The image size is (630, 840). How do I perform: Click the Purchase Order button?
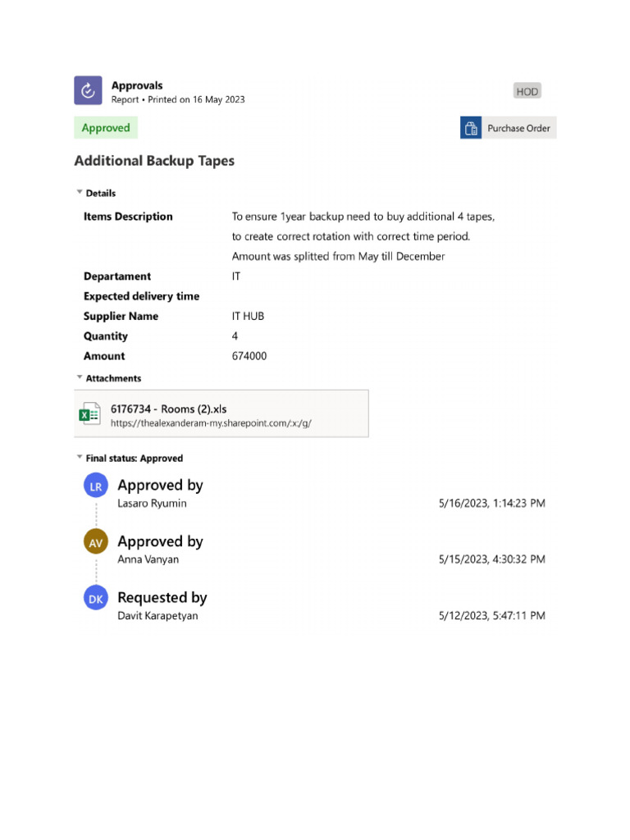pyautogui.click(x=518, y=128)
